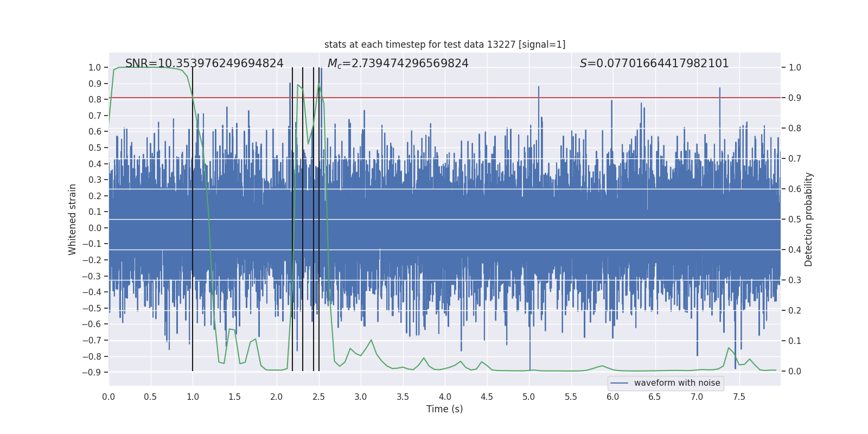The image size is (868, 434).
Task: Select the 7.5 tick label on time axis
Action: tap(738, 397)
